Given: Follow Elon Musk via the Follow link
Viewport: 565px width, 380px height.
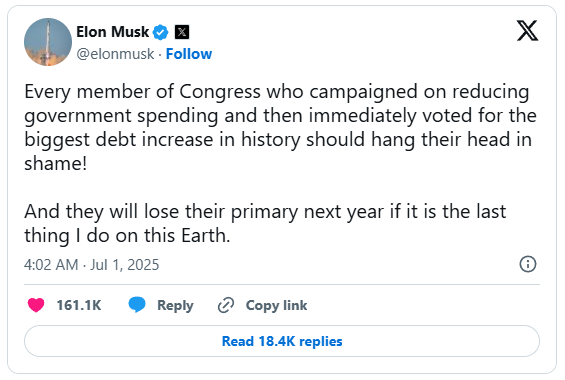Looking at the screenshot, I should coord(189,54).
